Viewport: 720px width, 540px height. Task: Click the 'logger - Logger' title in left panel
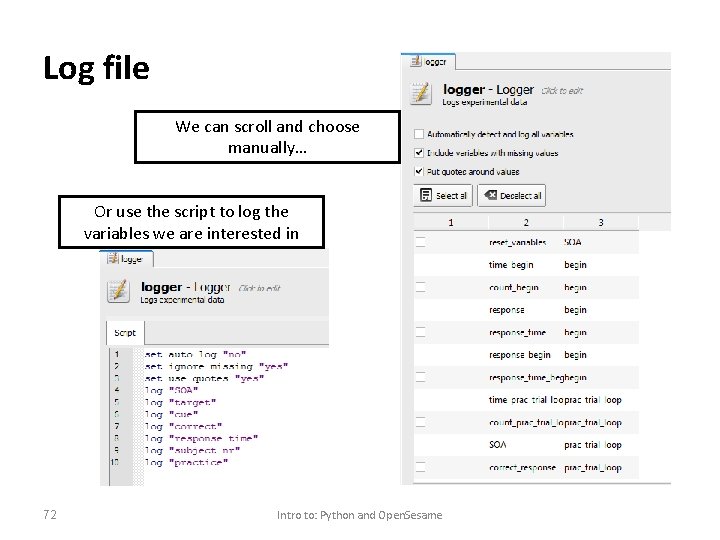186,287
